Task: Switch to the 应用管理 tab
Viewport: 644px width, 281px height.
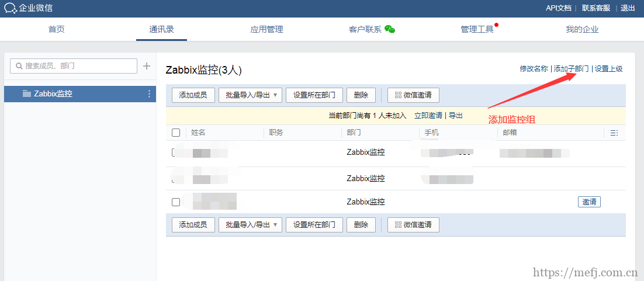Action: click(266, 29)
